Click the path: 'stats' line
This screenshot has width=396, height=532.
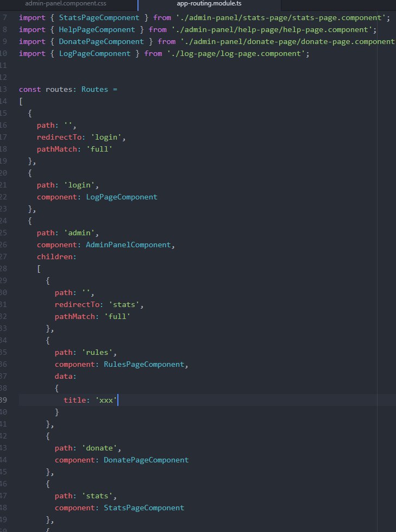tap(86, 496)
